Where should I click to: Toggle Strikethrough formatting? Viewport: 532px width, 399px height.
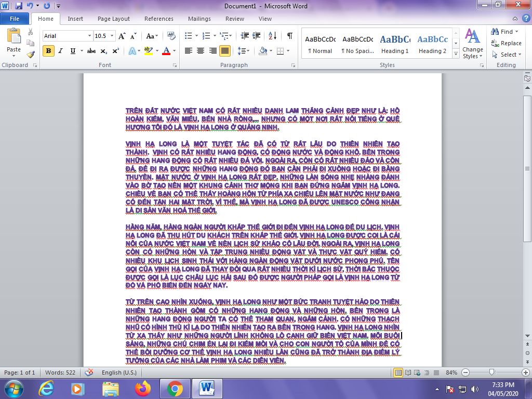coord(91,51)
